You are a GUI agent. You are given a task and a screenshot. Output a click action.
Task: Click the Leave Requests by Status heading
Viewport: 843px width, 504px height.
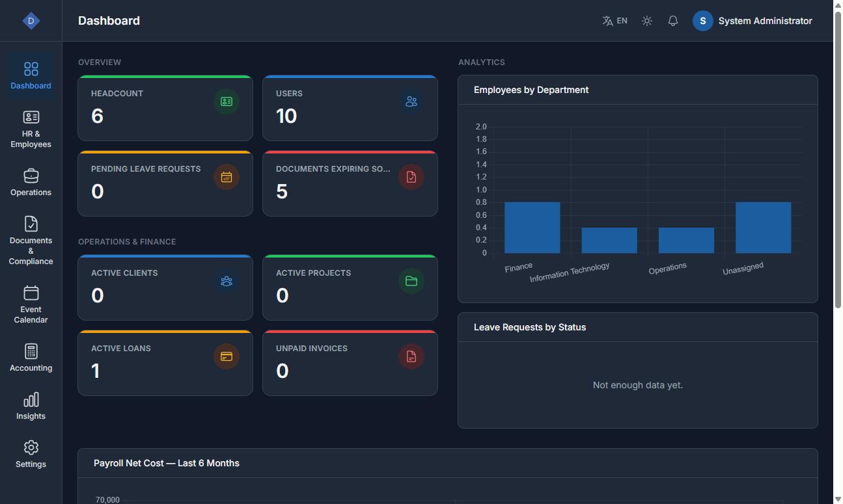pos(530,327)
